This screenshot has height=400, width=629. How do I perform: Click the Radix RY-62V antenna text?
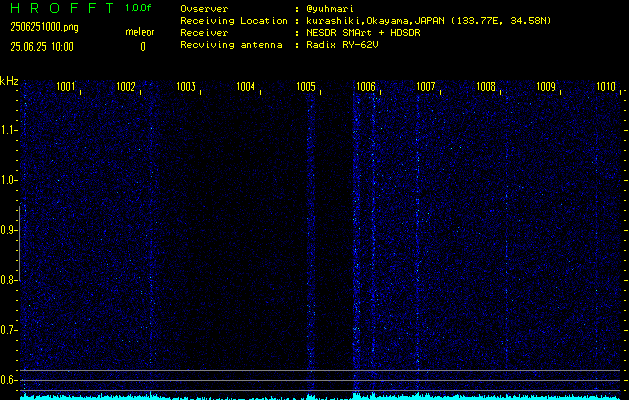342,45
